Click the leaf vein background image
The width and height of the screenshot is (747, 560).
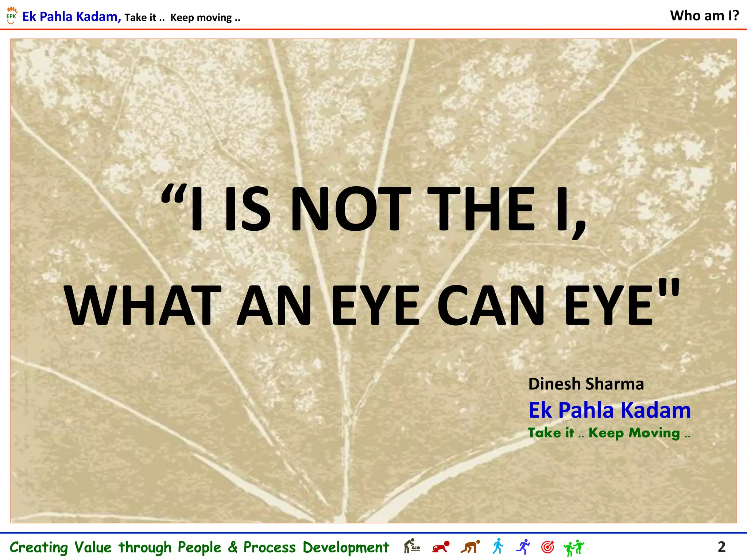[x=373, y=281]
